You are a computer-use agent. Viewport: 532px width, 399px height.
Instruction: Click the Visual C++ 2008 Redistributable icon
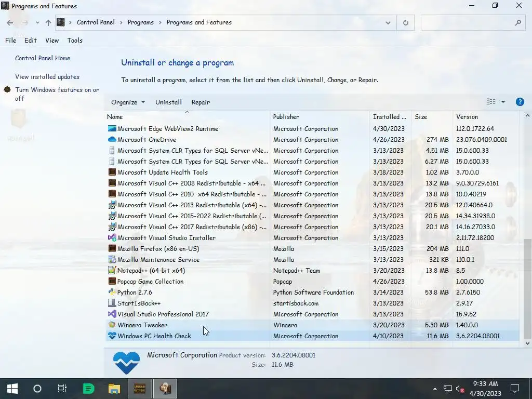(112, 183)
